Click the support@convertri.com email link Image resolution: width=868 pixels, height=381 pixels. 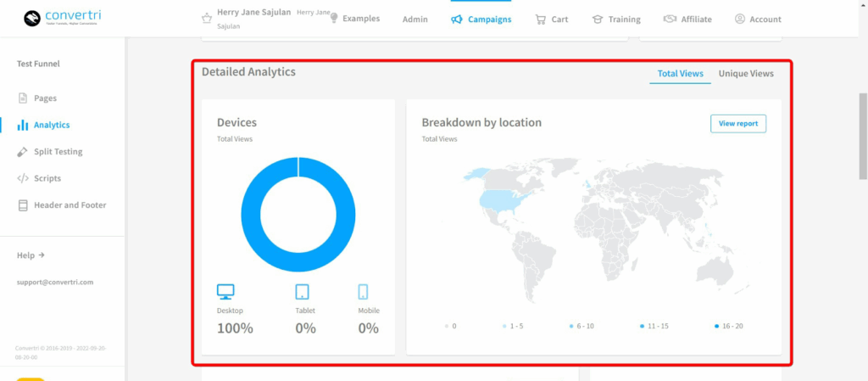pos(55,282)
